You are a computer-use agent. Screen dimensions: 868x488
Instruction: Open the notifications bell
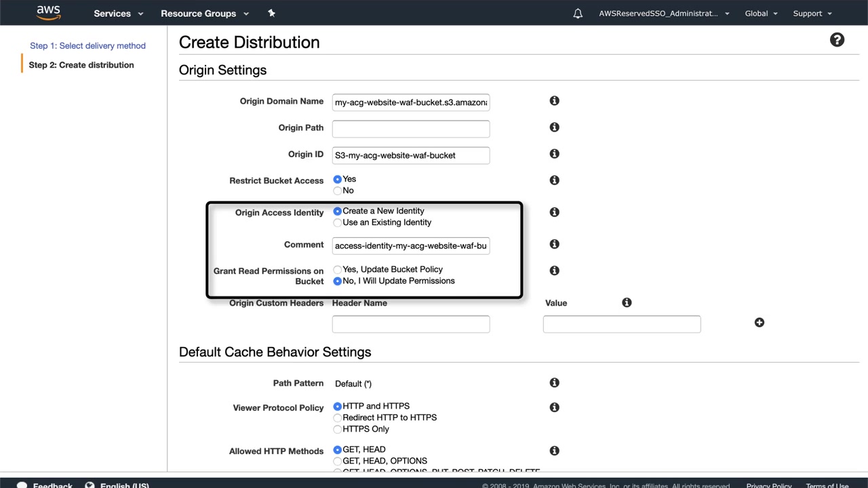[x=578, y=14]
